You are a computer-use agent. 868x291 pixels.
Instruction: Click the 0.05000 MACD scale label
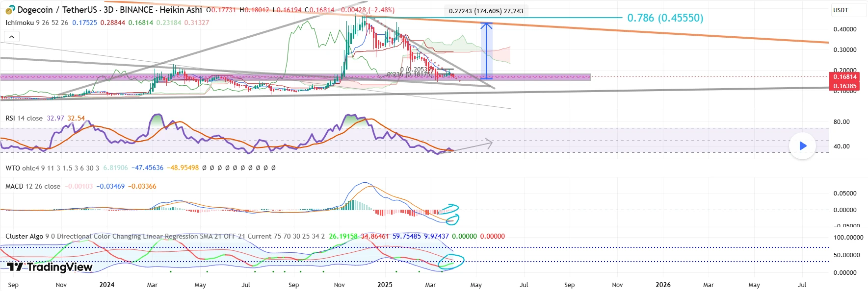click(845, 194)
